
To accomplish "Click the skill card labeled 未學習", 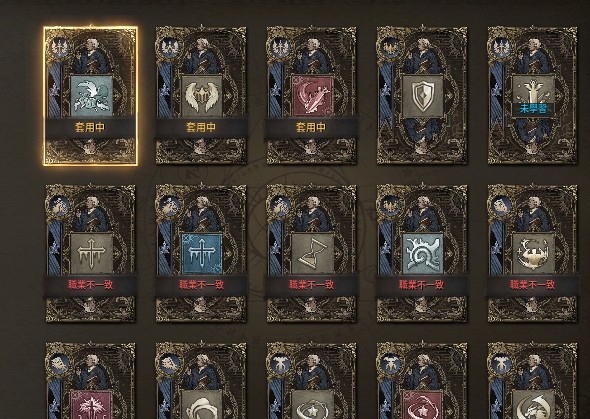I will [532, 96].
